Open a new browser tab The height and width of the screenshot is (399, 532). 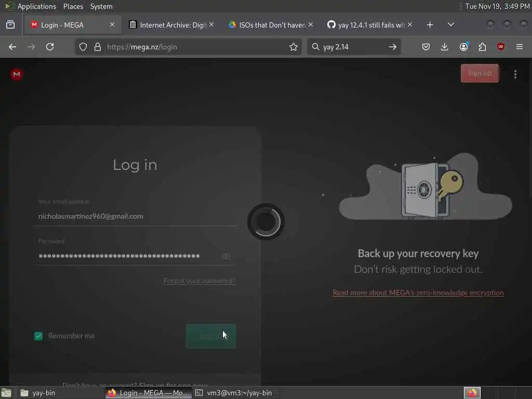coord(430,25)
